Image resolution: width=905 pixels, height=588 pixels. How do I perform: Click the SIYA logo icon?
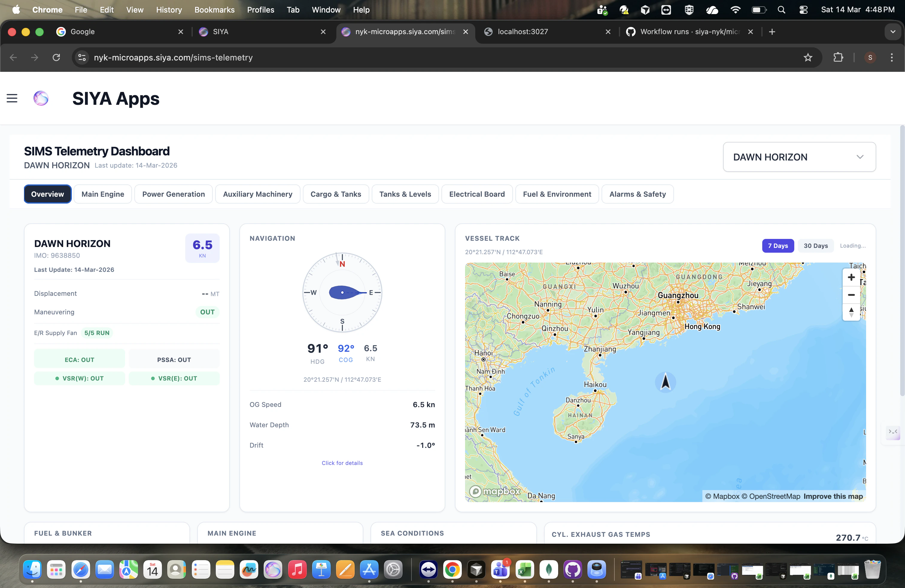(41, 98)
